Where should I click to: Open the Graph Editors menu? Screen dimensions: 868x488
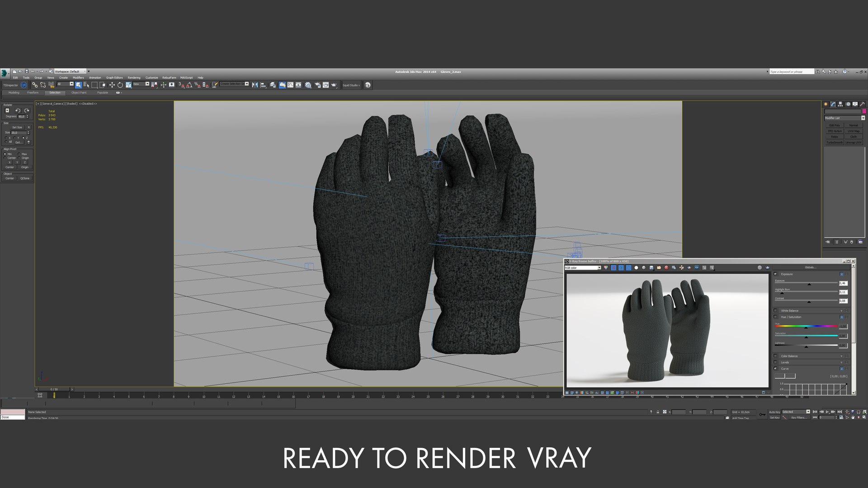tap(114, 78)
